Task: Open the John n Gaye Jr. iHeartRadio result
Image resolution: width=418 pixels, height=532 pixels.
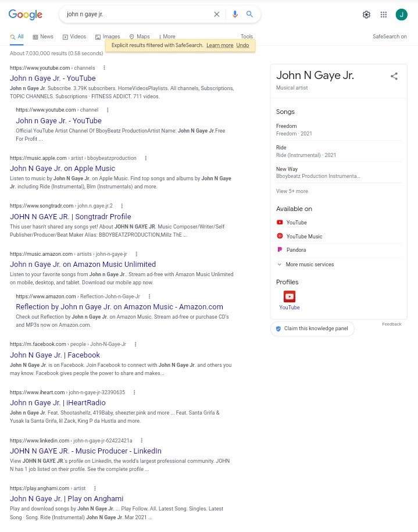Action: coord(58,403)
